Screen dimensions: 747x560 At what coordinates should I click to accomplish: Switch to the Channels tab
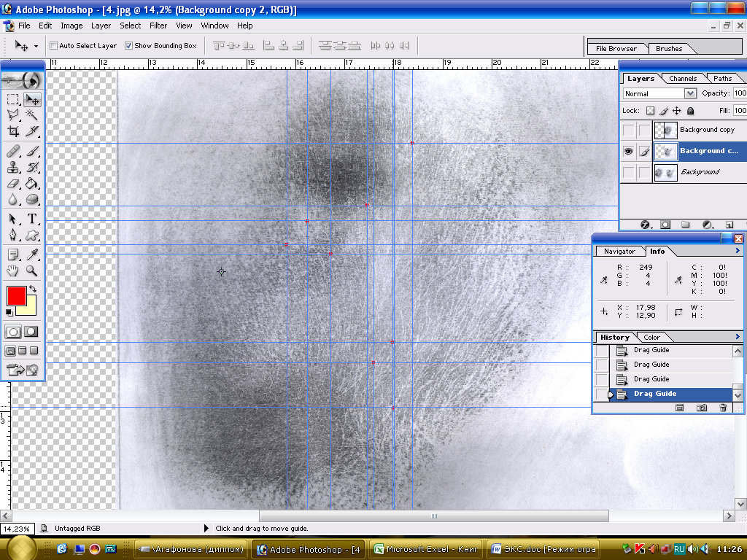tap(683, 79)
